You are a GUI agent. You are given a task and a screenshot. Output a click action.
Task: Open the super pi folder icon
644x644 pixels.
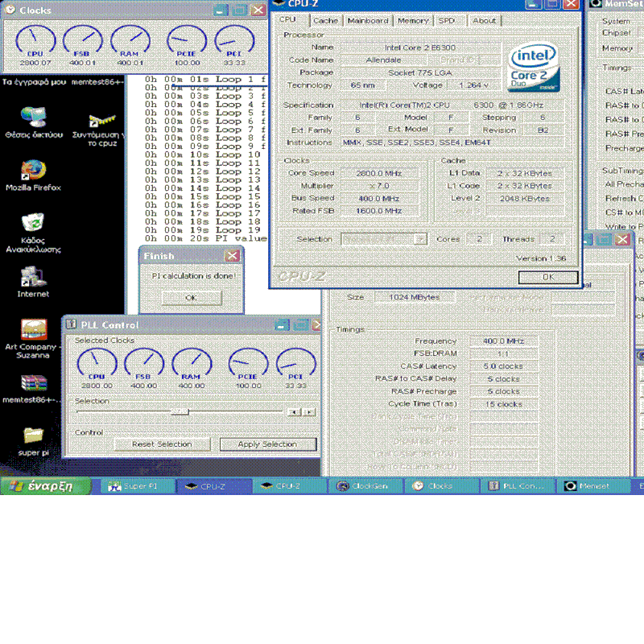coord(33,441)
